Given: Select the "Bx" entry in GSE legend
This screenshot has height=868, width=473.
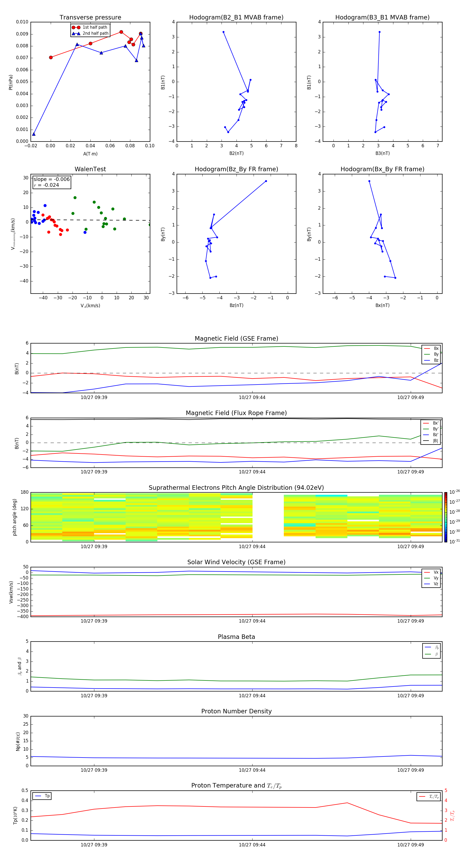Looking at the screenshot, I should coord(431,349).
